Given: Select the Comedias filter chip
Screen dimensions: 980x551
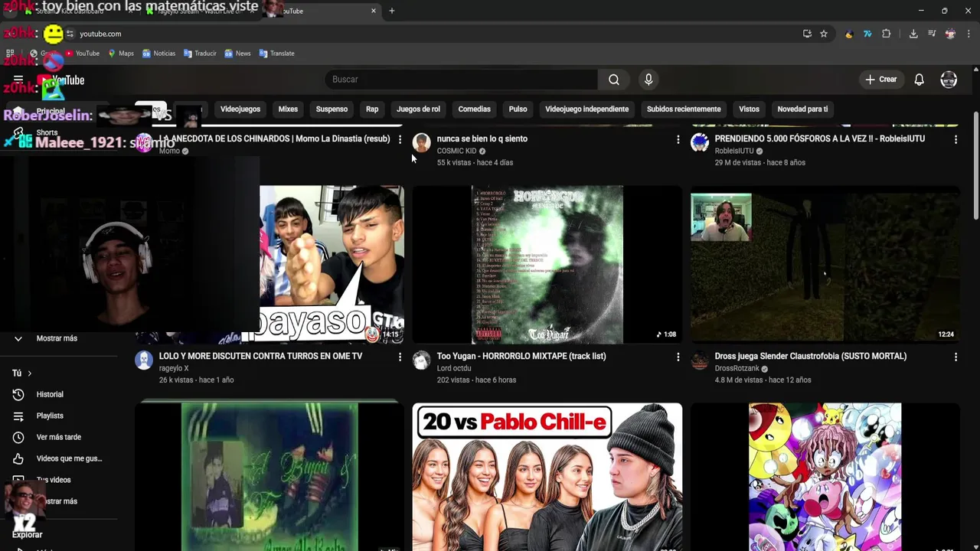Looking at the screenshot, I should (x=474, y=109).
